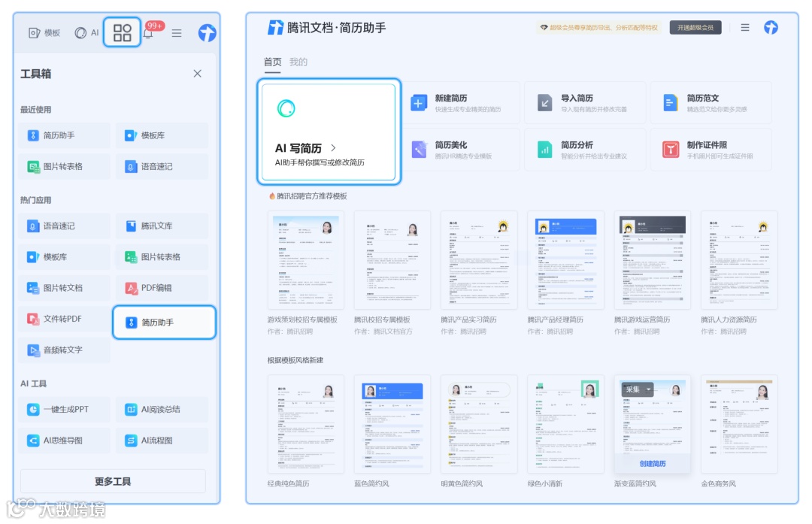Open 图片转表格 under 热门应用
The image size is (812, 524).
pos(162,257)
